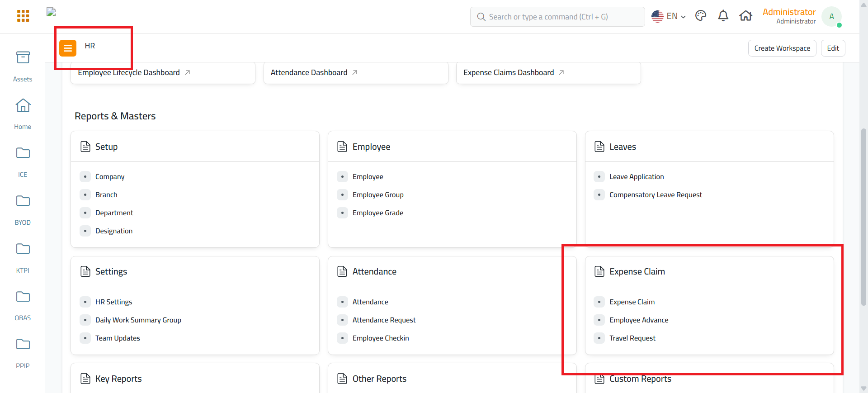
Task: Click the Custom Reports card title
Action: (x=640, y=379)
